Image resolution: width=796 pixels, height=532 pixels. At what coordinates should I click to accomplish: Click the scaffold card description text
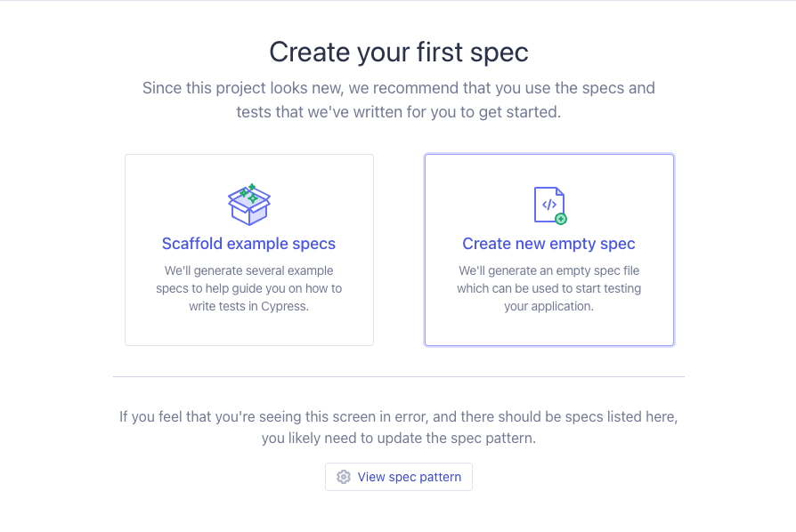pyautogui.click(x=249, y=288)
